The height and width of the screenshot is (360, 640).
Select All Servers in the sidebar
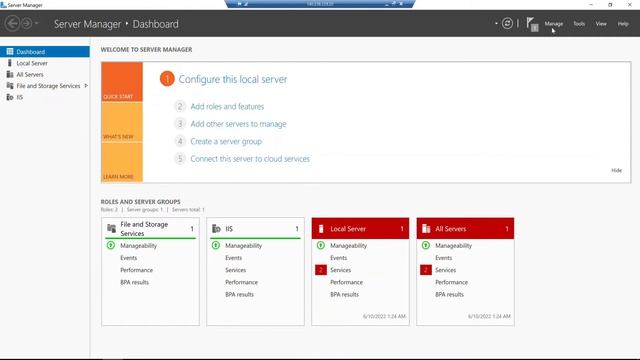click(45, 74)
